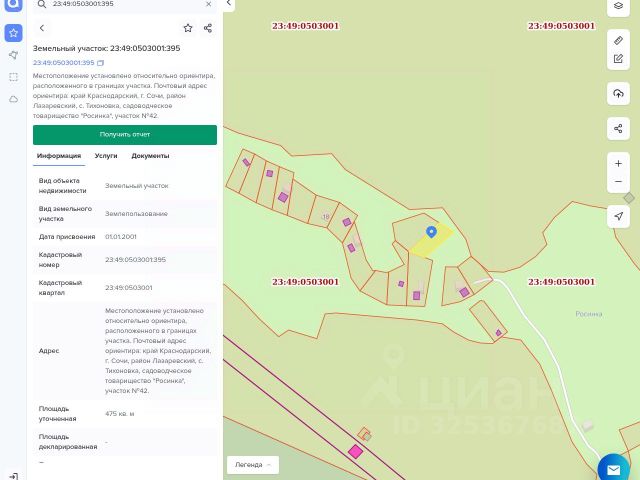The image size is (640, 480).
Task: Select the edit drawing pencil tool
Action: coord(618,59)
